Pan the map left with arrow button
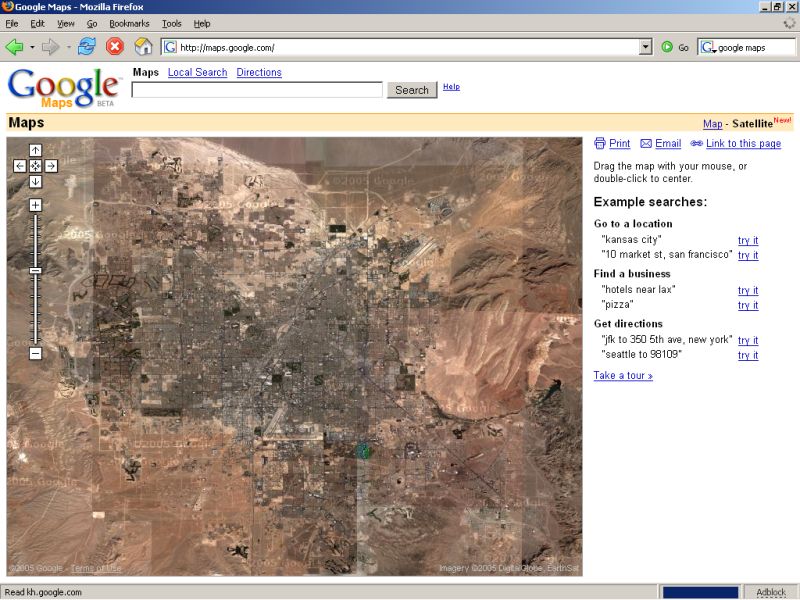Image resolution: width=800 pixels, height=600 pixels. coord(20,166)
